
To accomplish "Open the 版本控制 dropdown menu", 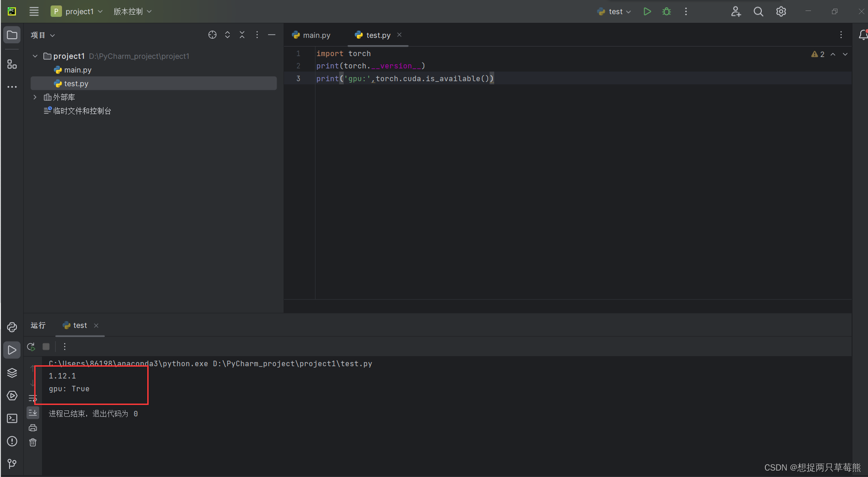I will point(132,11).
